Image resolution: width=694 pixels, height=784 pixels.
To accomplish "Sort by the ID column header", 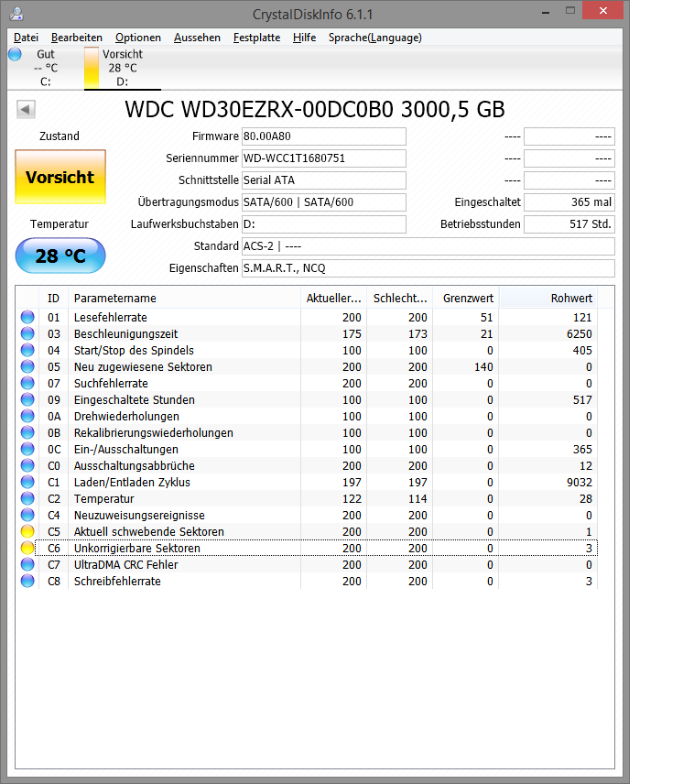I will (53, 298).
